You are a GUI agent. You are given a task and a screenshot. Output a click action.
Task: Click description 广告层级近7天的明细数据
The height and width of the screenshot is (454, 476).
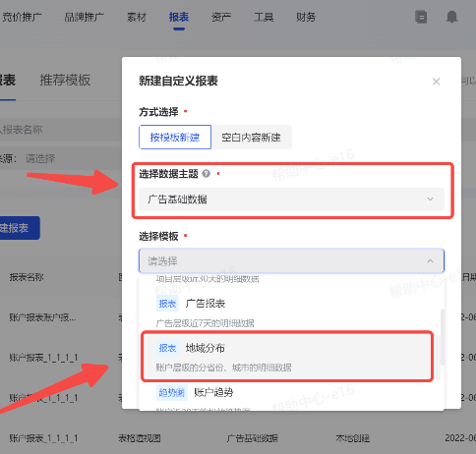205,323
